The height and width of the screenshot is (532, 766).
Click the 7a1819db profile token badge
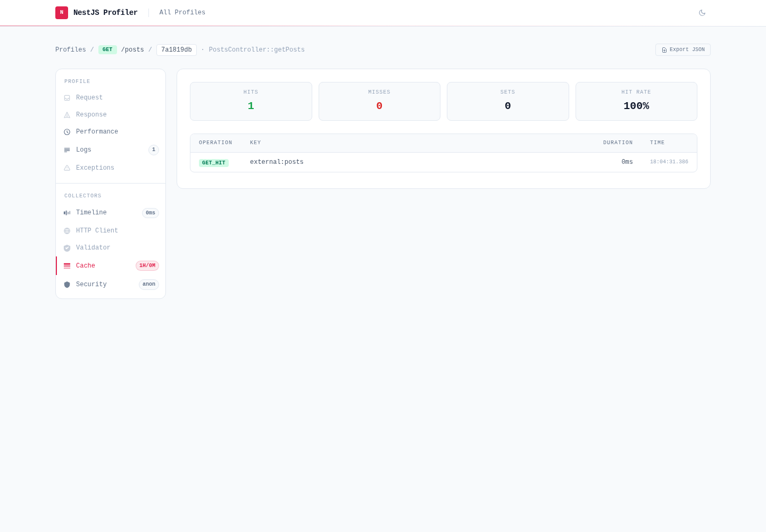pyautogui.click(x=177, y=50)
